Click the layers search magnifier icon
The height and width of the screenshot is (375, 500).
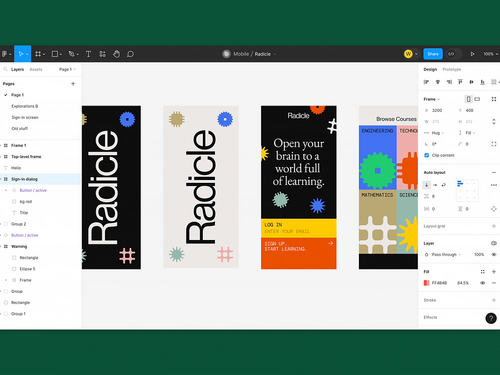(5, 69)
